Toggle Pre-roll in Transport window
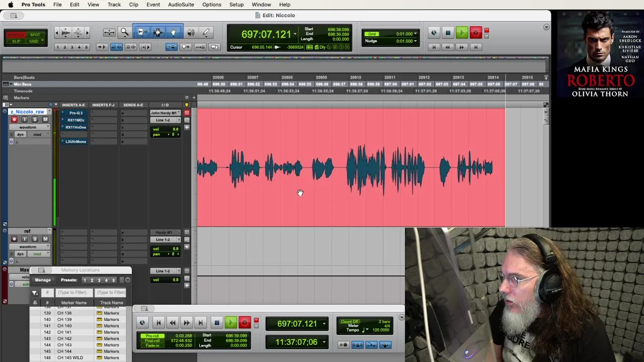Screen dimensions: 644x362 click(x=152, y=336)
